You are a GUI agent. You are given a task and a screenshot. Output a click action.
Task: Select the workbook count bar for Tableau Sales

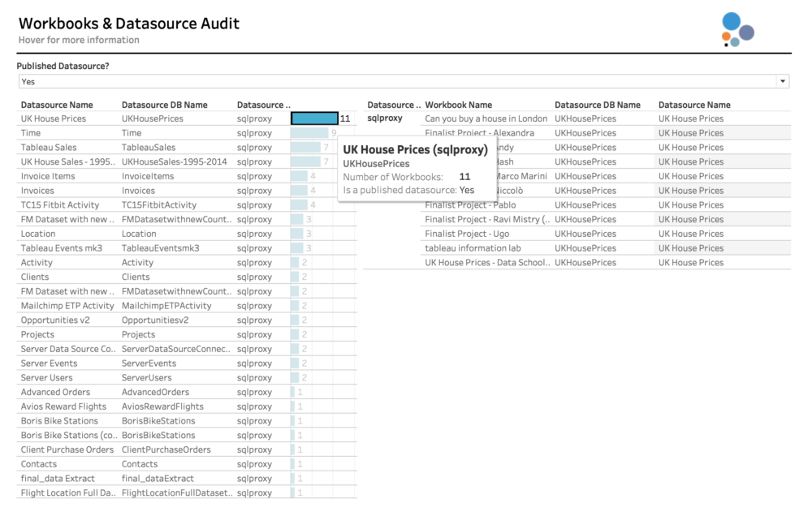point(305,148)
